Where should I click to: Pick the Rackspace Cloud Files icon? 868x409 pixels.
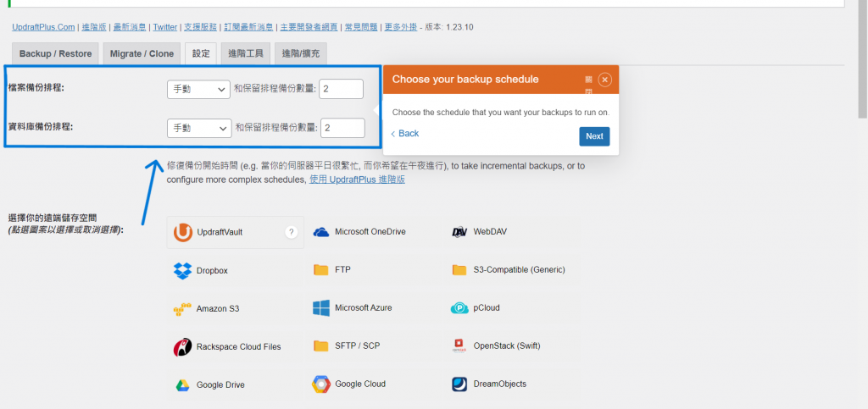pos(183,346)
